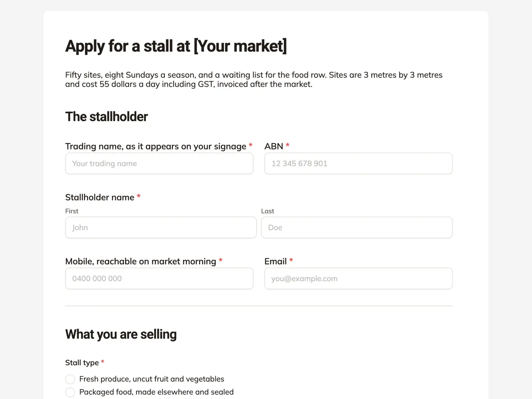Click the 'Last' sub-label
Image resolution: width=532 pixels, height=399 pixels.
[268, 211]
